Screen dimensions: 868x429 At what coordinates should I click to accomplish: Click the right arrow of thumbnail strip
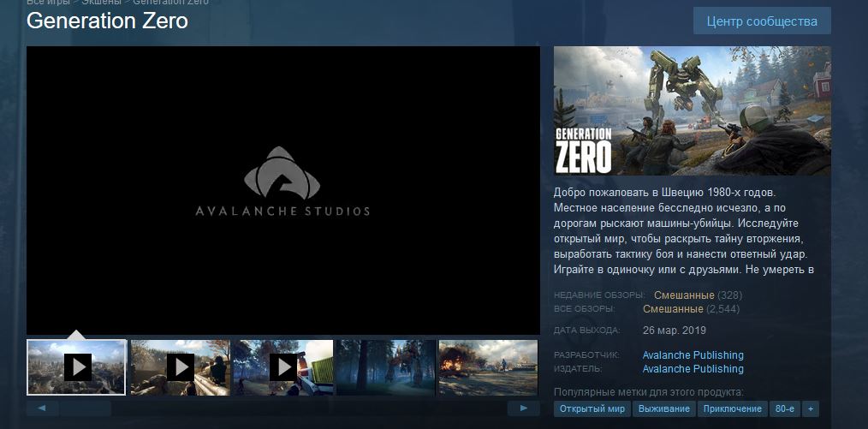click(x=524, y=408)
